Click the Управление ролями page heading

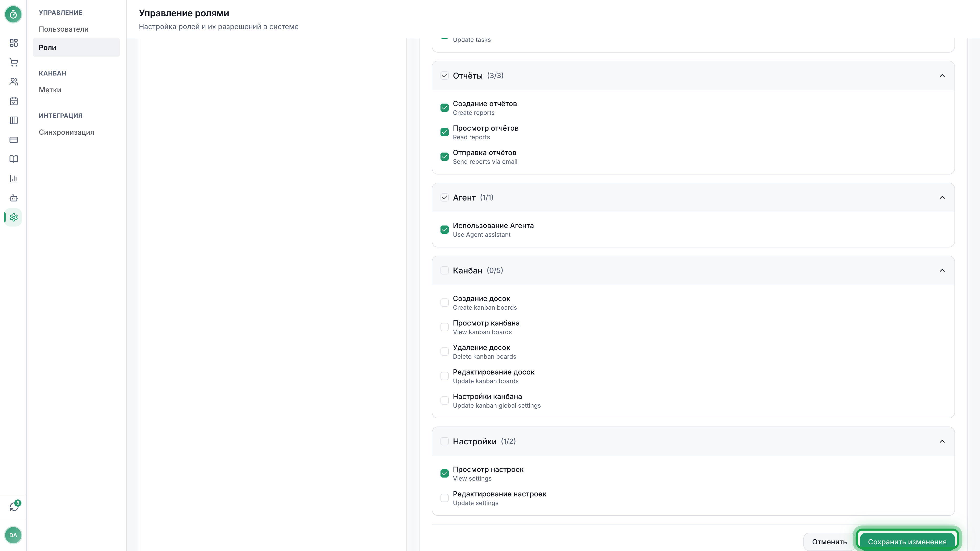184,13
